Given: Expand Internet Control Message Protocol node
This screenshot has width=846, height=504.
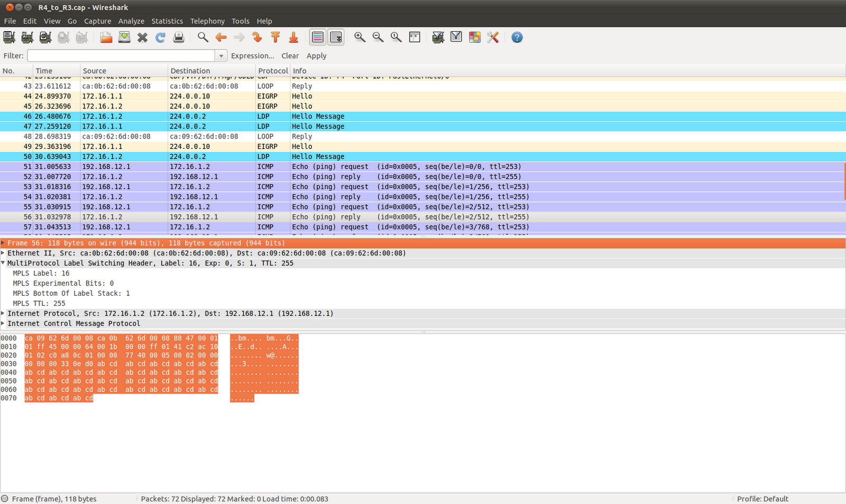Looking at the screenshot, I should click(3, 323).
